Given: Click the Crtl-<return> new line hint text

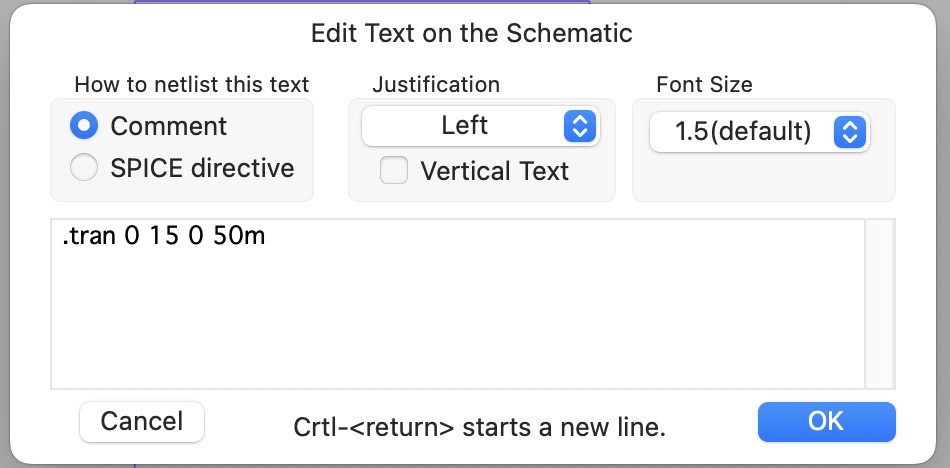Looking at the screenshot, I should pos(480,427).
